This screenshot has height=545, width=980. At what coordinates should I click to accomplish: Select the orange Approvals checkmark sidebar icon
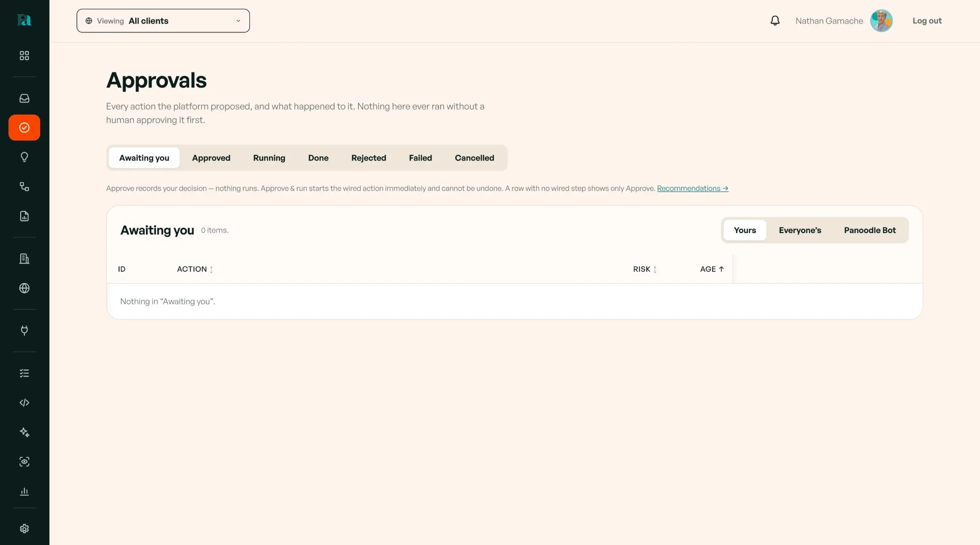(24, 127)
